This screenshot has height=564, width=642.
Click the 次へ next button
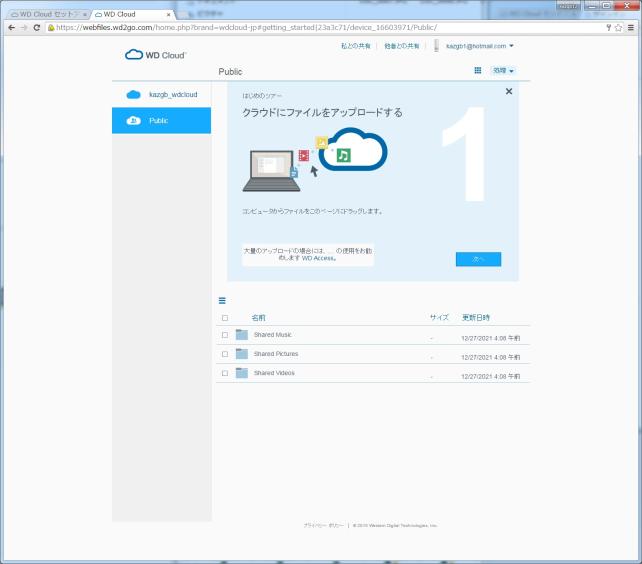(478, 259)
